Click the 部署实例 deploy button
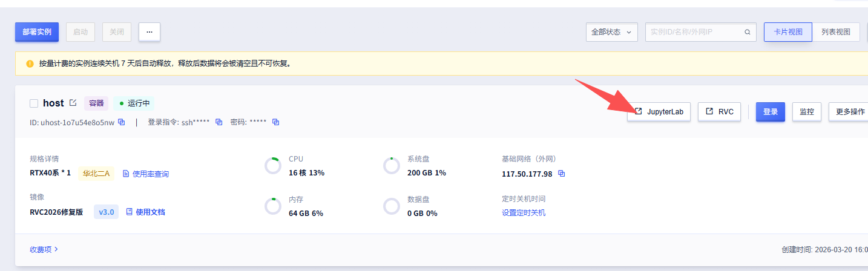 (37, 32)
